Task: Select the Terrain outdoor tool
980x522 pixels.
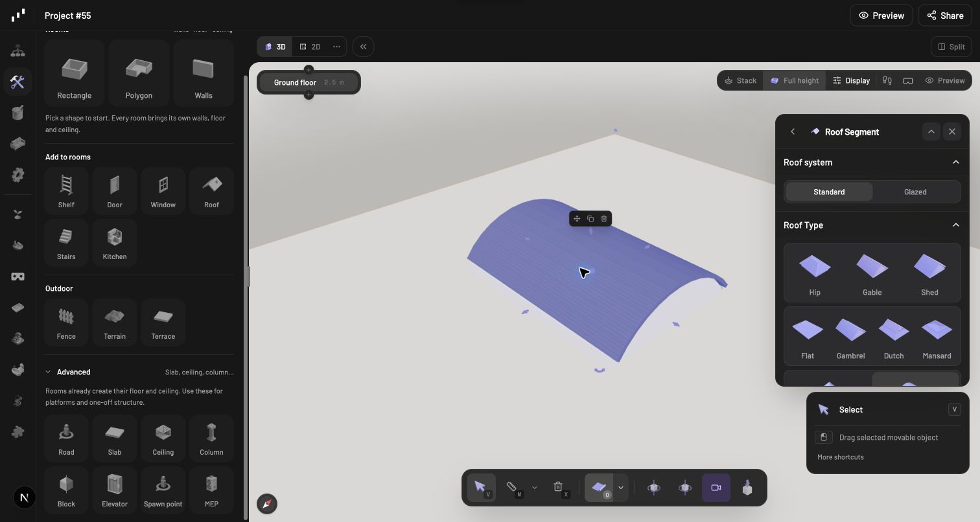Action: [x=115, y=322]
